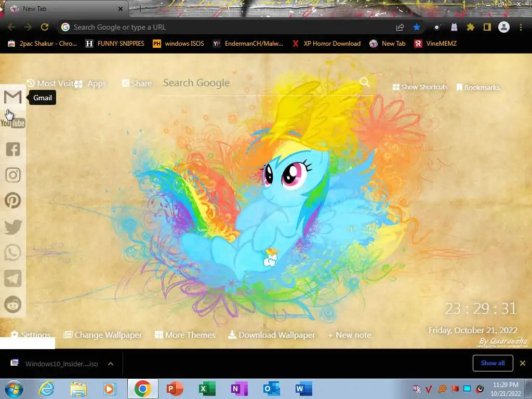Image resolution: width=532 pixels, height=399 pixels.
Task: Click the cat extension icon
Action: [x=454, y=27]
